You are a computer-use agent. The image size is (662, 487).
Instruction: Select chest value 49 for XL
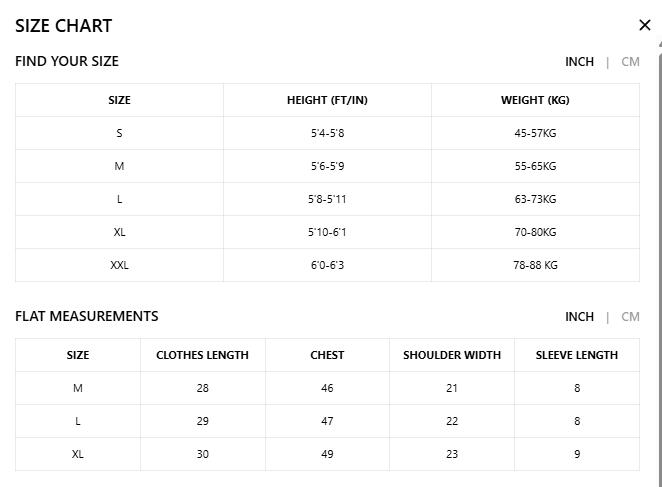(327, 454)
